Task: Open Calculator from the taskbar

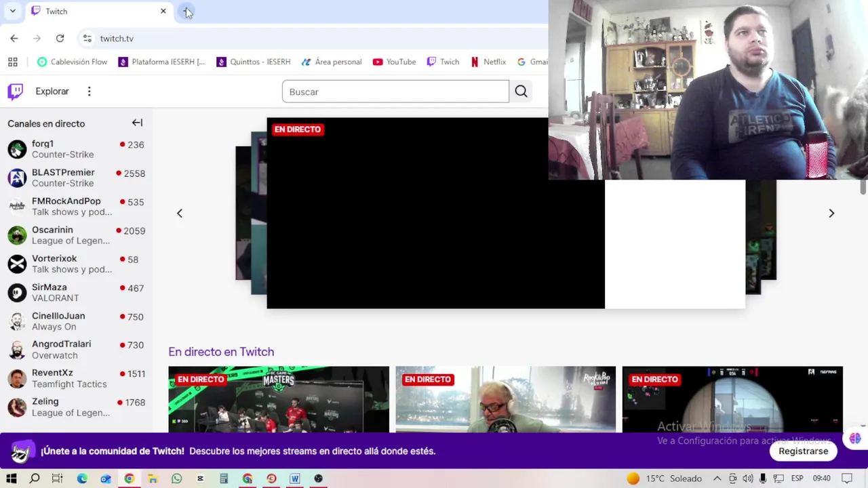Action: [224, 479]
